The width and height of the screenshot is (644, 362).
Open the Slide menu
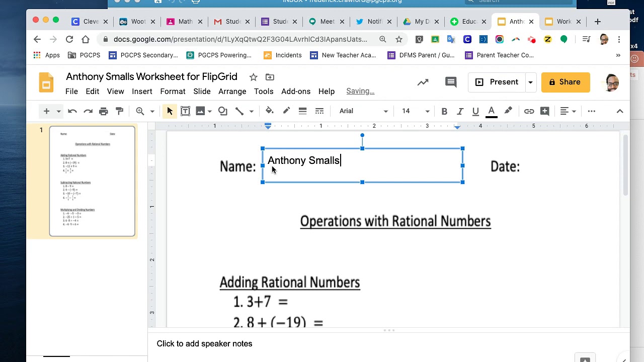click(x=202, y=91)
